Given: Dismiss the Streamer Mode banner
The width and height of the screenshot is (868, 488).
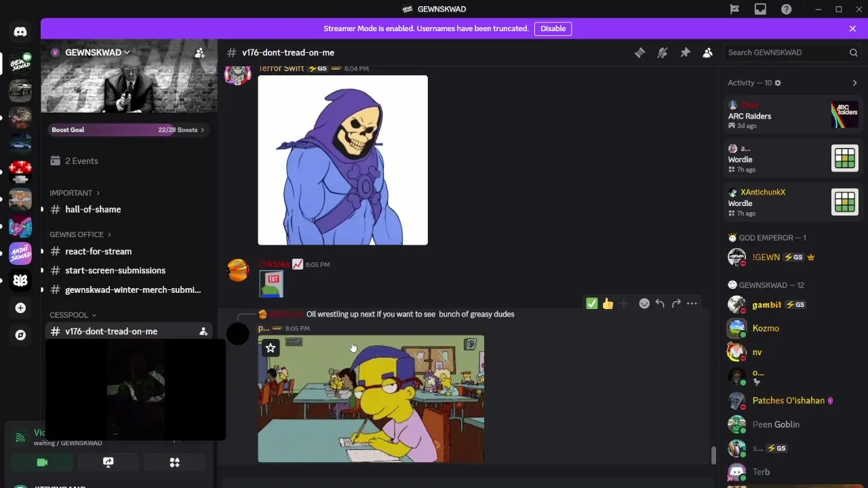Looking at the screenshot, I should point(852,28).
